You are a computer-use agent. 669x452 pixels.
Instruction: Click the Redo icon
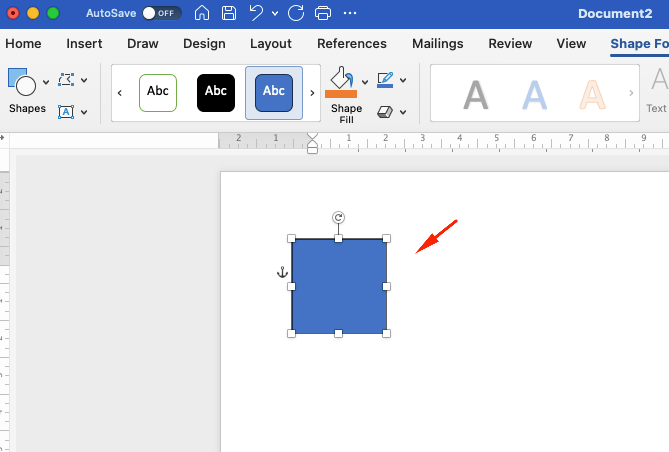click(296, 13)
